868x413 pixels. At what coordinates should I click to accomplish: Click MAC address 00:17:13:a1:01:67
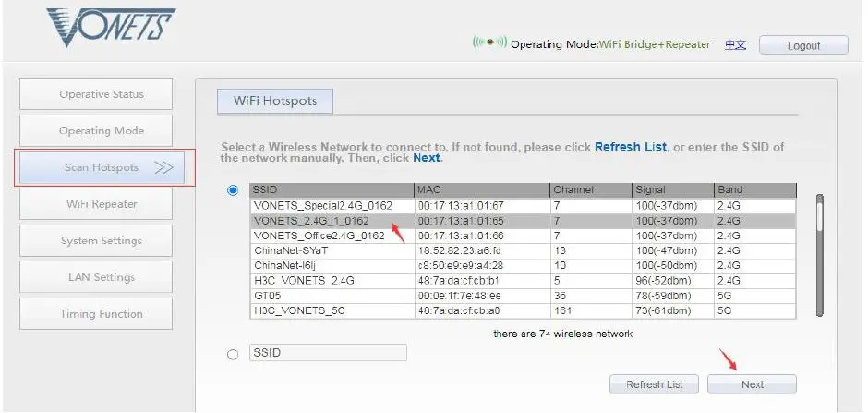(461, 206)
